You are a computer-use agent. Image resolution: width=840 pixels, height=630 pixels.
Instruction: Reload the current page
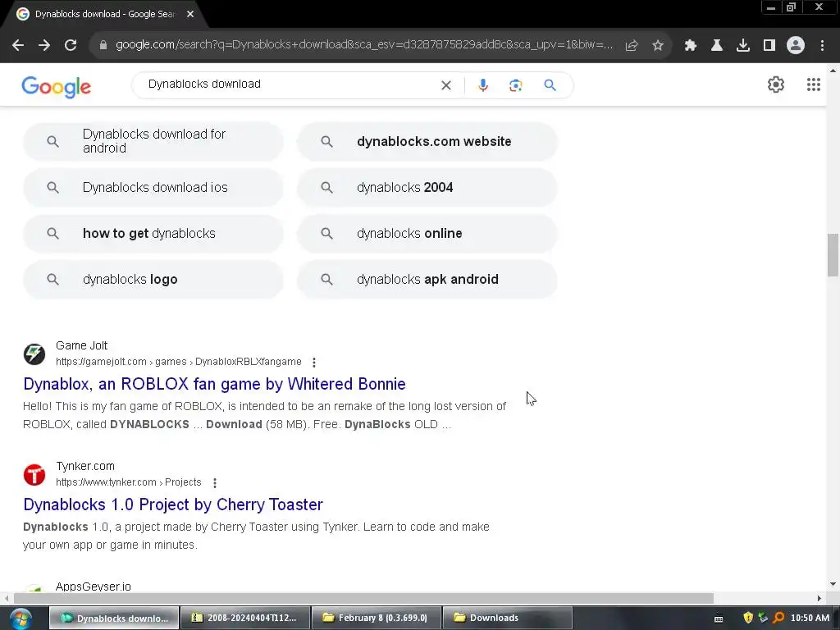(71, 45)
